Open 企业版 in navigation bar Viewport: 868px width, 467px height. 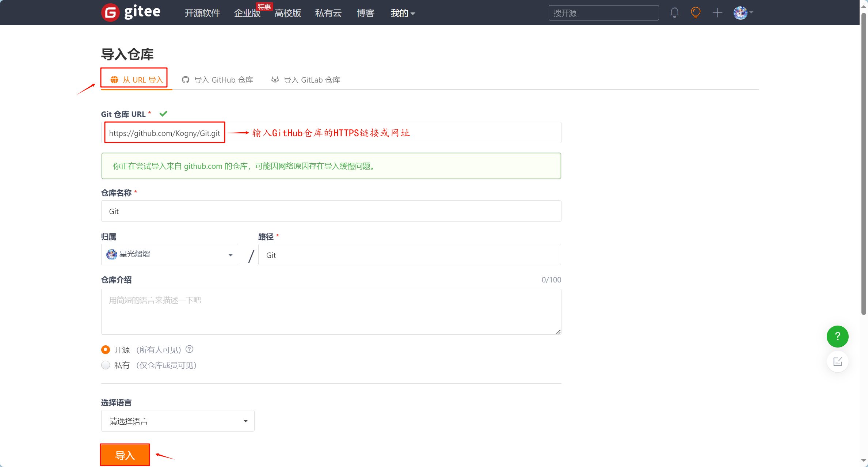tap(247, 13)
